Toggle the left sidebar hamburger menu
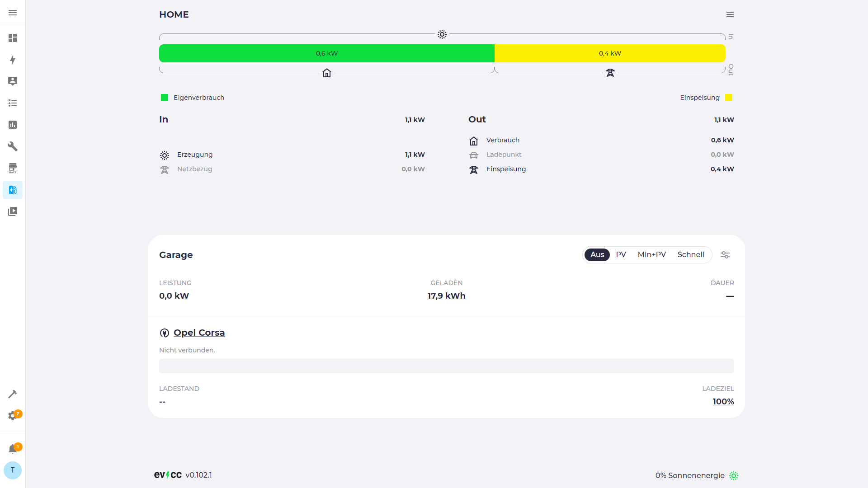The width and height of the screenshot is (868, 488). point(13,13)
